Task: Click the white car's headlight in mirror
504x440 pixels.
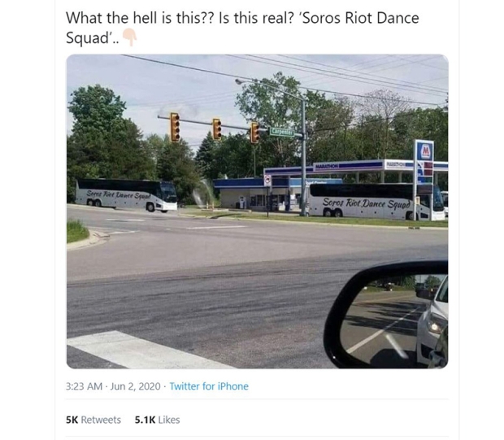Action: click(x=437, y=323)
